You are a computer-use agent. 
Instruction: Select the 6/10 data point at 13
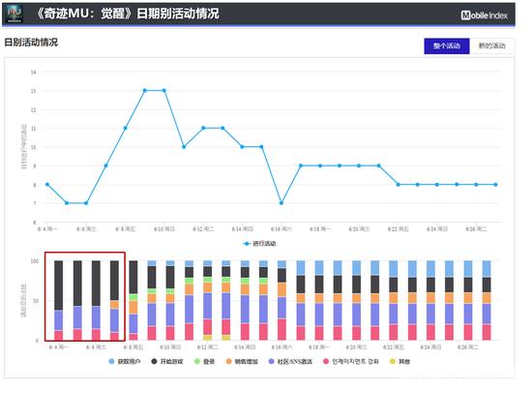(164, 90)
